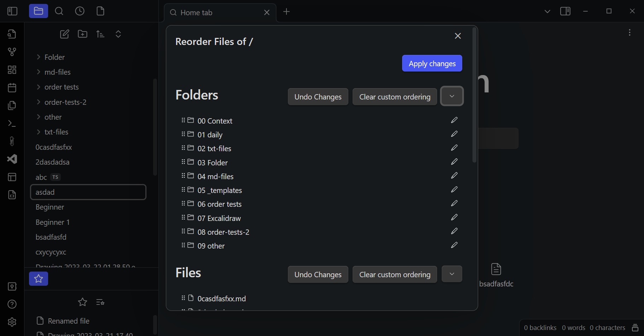
Task: Grab handle of 0casdfasfxx.md row
Action: pyautogui.click(x=183, y=298)
